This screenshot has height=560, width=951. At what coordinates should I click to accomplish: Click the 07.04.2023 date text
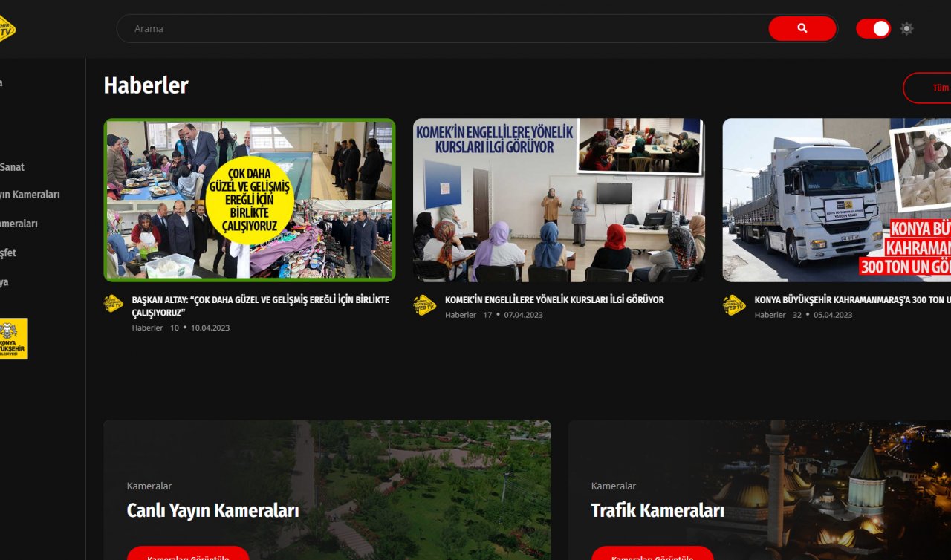click(524, 315)
